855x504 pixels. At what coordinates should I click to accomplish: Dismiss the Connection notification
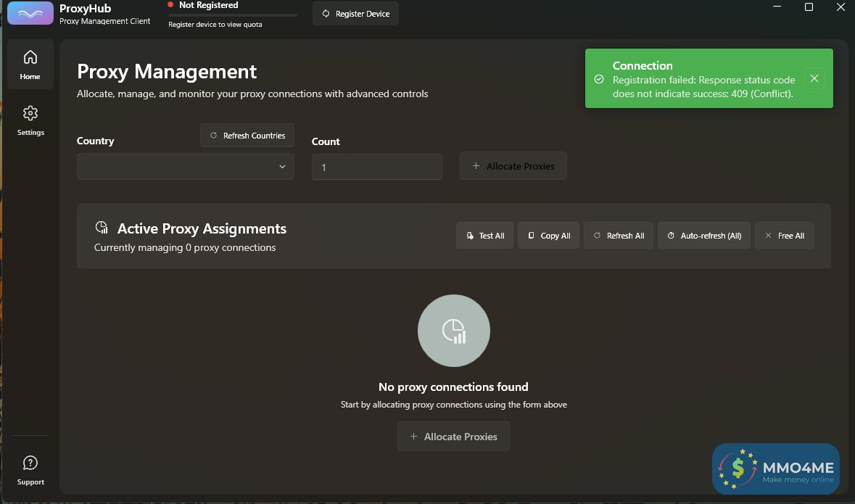814,78
